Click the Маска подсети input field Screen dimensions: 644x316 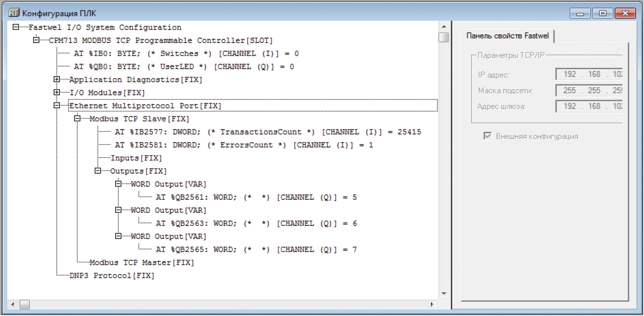point(589,90)
